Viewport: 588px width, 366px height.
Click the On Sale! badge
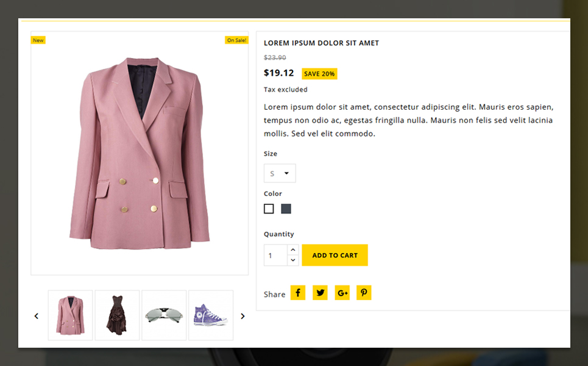click(236, 40)
